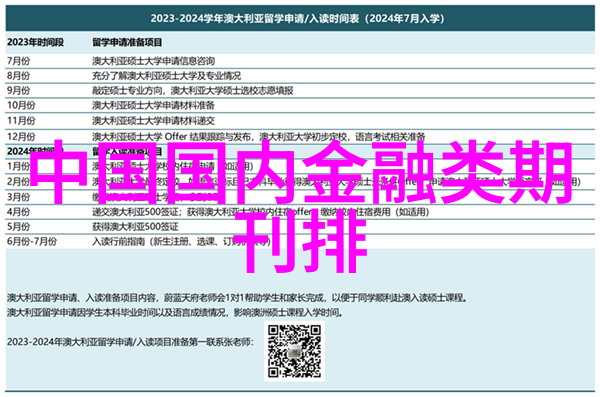Viewport: 600px width, 397px height.
Task: Select '充分了解澳大利亚硕士大学及专业情况' cell
Action: tap(166, 76)
